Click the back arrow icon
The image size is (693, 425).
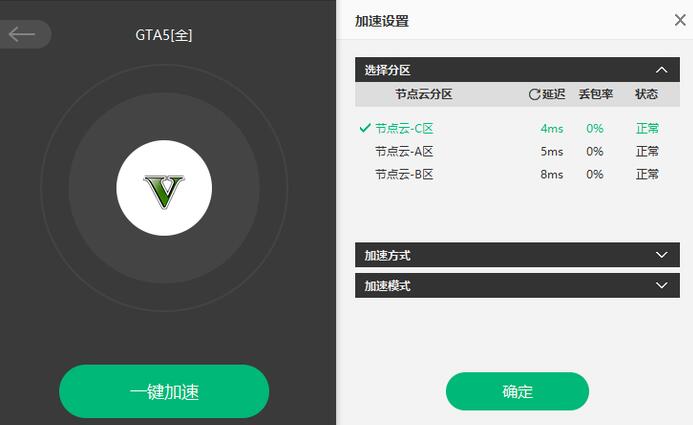point(21,34)
